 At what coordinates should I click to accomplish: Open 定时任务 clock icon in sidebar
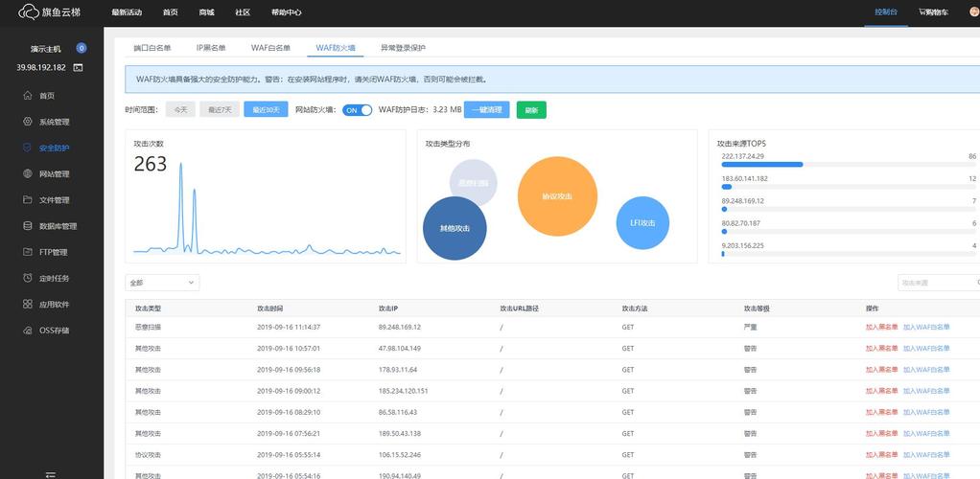point(28,278)
